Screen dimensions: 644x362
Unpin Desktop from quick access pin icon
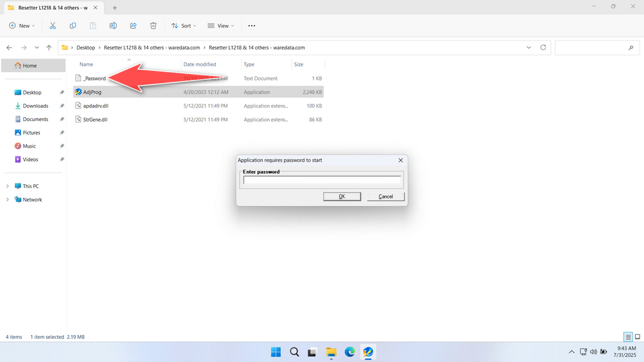62,93
